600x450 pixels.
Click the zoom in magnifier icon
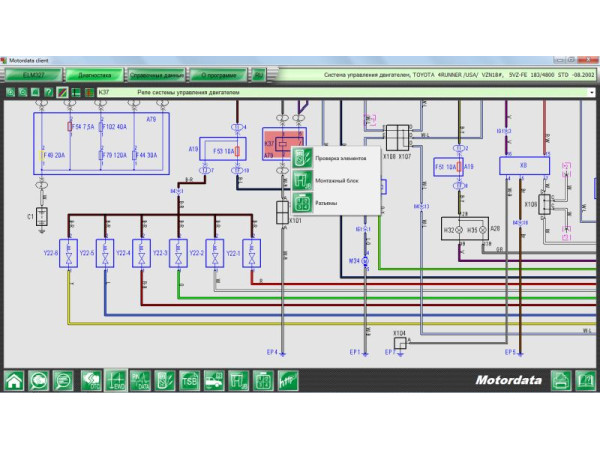(9, 93)
